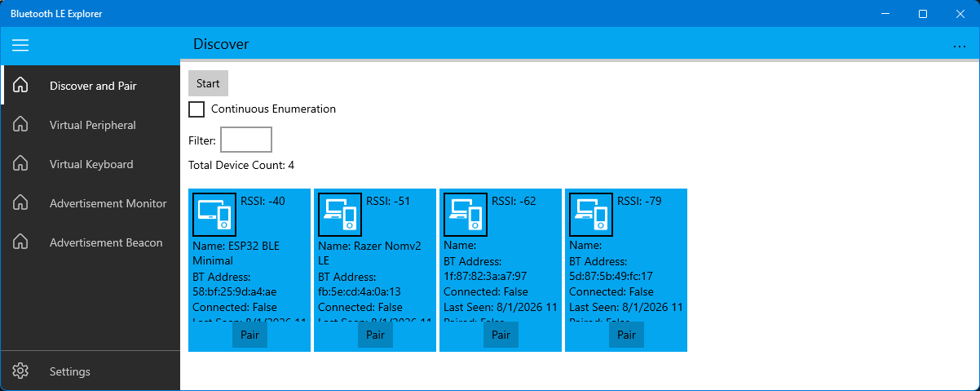Viewport: 980px width, 391px height.
Task: Click the Continuous Enumeration label
Action: point(273,109)
